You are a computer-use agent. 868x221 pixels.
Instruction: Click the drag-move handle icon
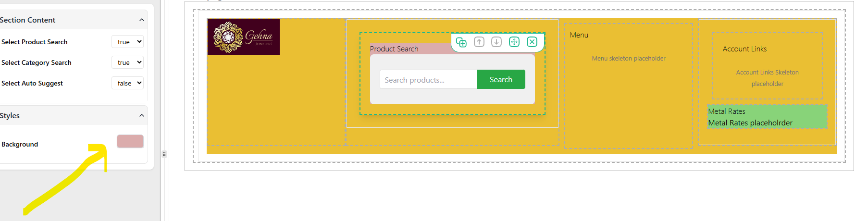pyautogui.click(x=514, y=42)
